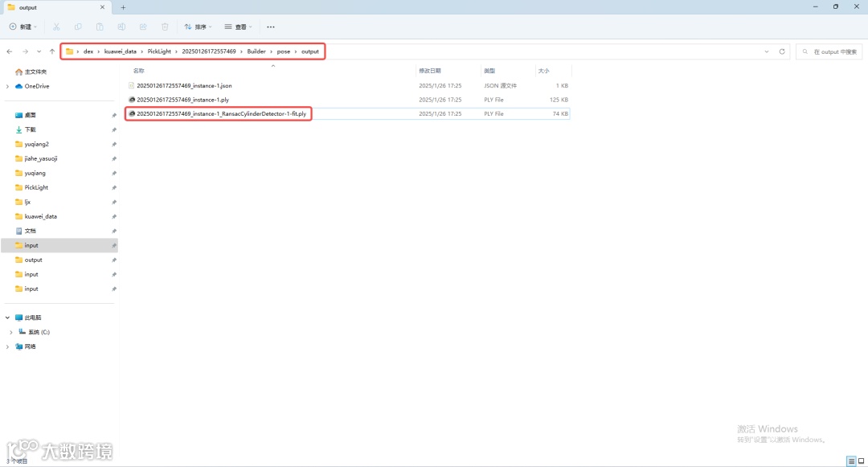Open the 查看 (View) dropdown
The image size is (868, 467).
pyautogui.click(x=239, y=27)
